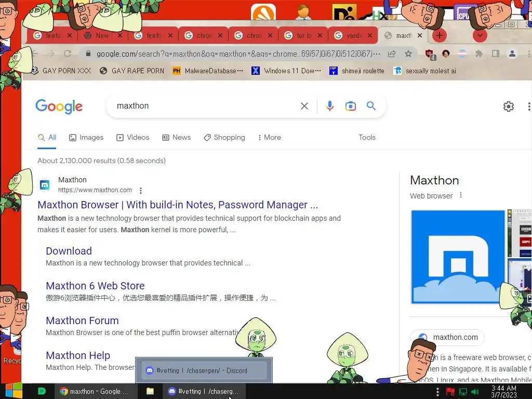Viewport: 532px width, 399px height.
Task: Click the forward navigation arrow
Action: pyautogui.click(x=51, y=54)
